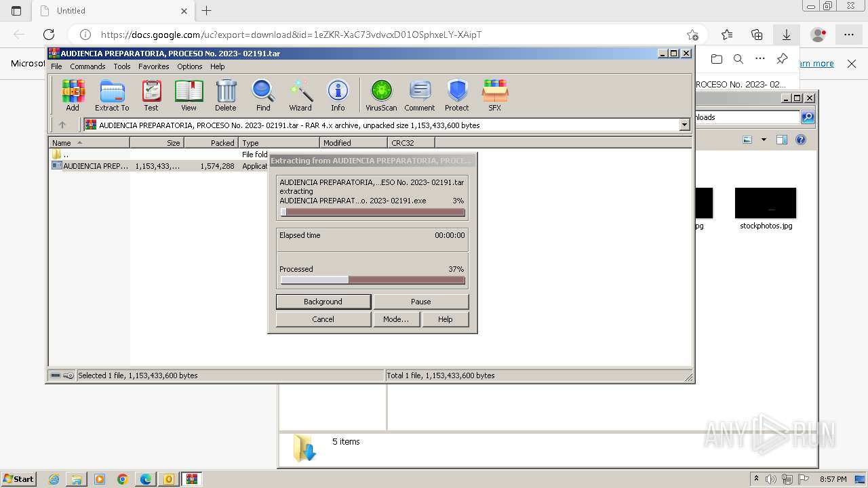The image size is (868, 488).
Task: Close the Edge notification bar
Action: [852, 63]
